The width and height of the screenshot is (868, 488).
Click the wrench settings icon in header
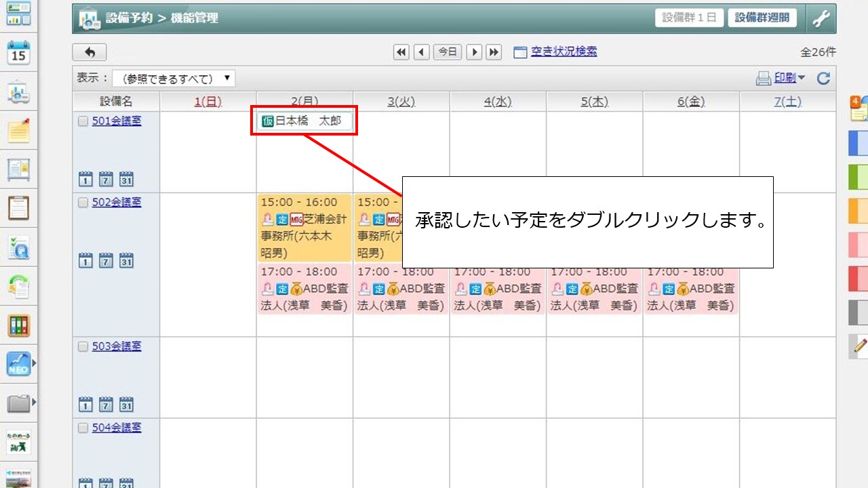[821, 18]
